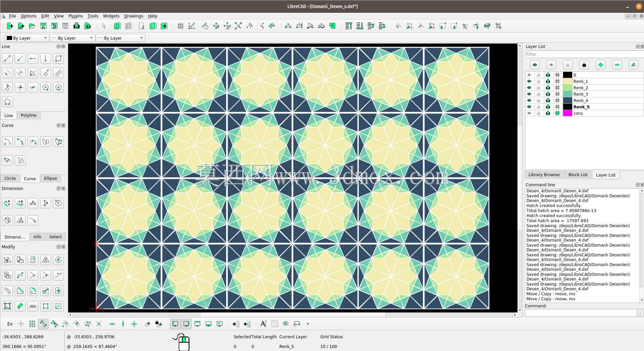This screenshot has width=644, height=351.
Task: Click the Text tool icon in bottom toolbar
Action: click(x=264, y=324)
